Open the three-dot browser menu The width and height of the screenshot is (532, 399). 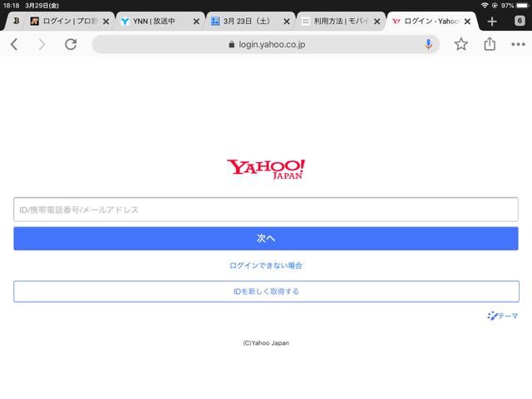click(518, 44)
